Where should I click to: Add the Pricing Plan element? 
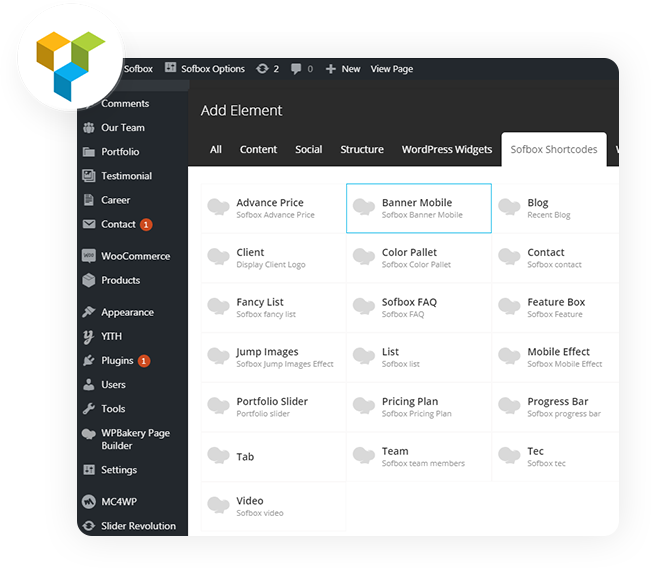point(419,407)
